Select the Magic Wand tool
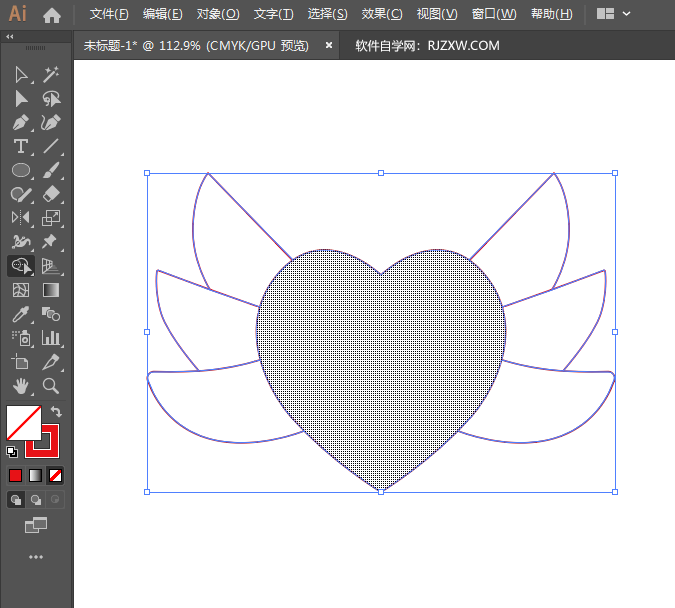 pos(51,75)
